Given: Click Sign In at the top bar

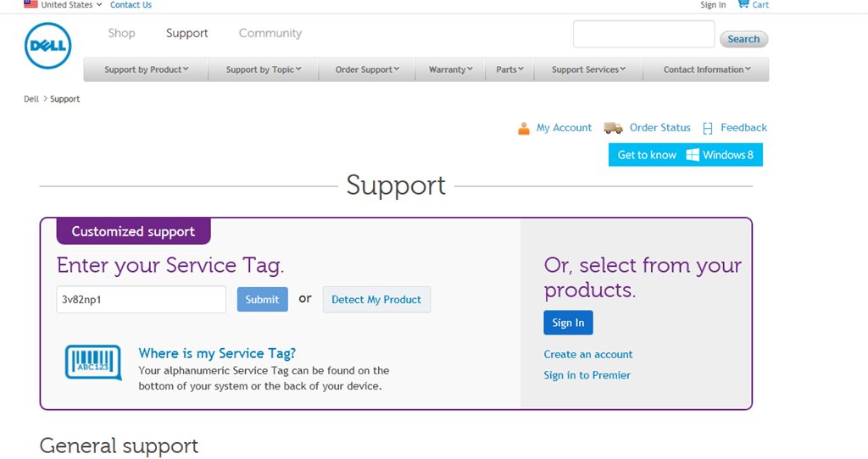Looking at the screenshot, I should (x=713, y=5).
